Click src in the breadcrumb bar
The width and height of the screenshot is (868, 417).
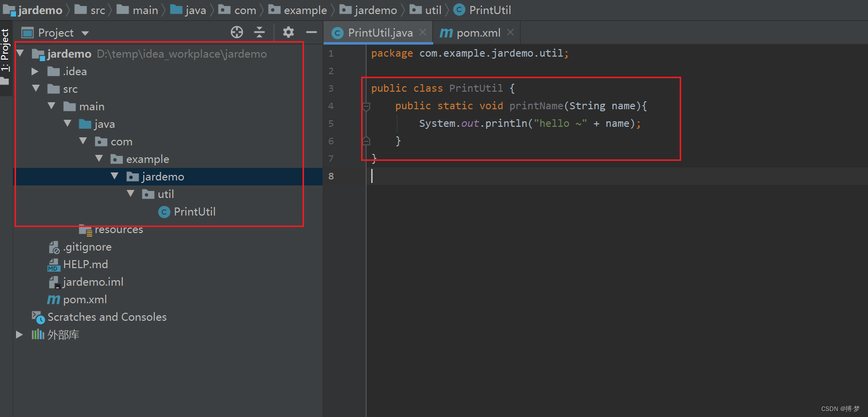(98, 10)
